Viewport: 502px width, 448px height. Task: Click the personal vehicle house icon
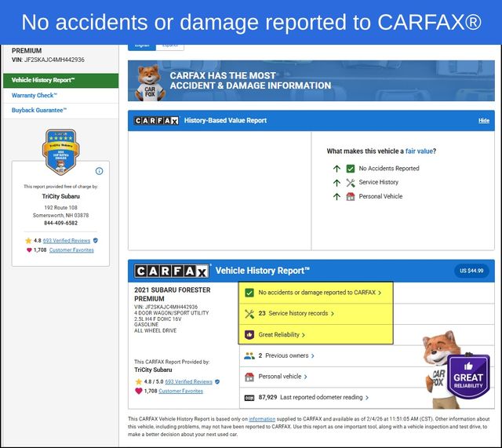point(249,377)
